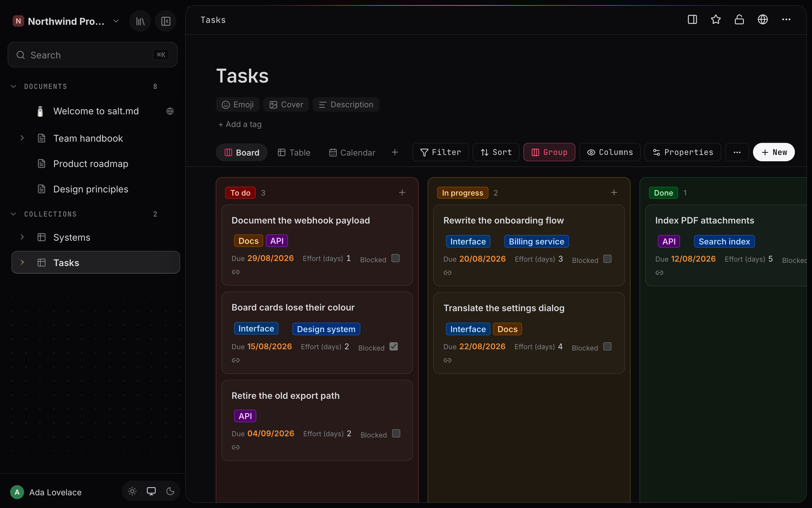Check Blocked on Translate the settings dialog

(x=607, y=346)
